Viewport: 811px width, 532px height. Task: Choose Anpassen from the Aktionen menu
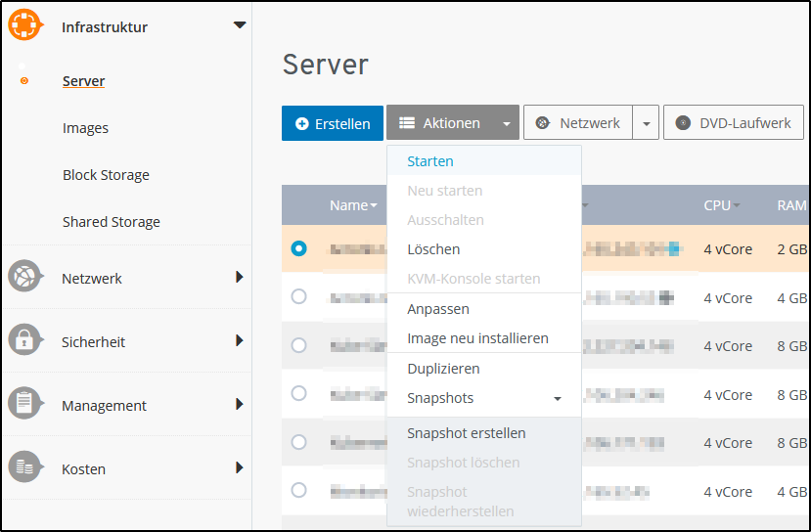pos(484,309)
